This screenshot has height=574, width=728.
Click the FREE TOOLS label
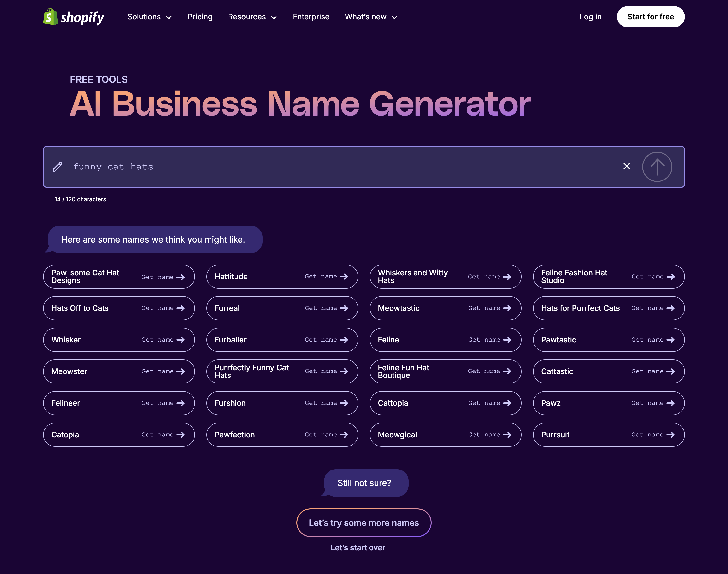(99, 80)
